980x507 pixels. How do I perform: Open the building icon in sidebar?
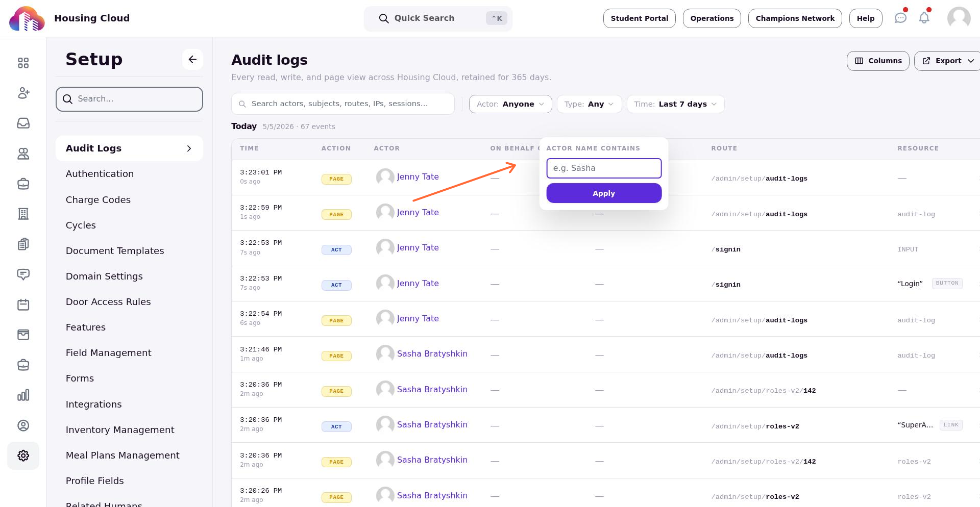click(23, 214)
